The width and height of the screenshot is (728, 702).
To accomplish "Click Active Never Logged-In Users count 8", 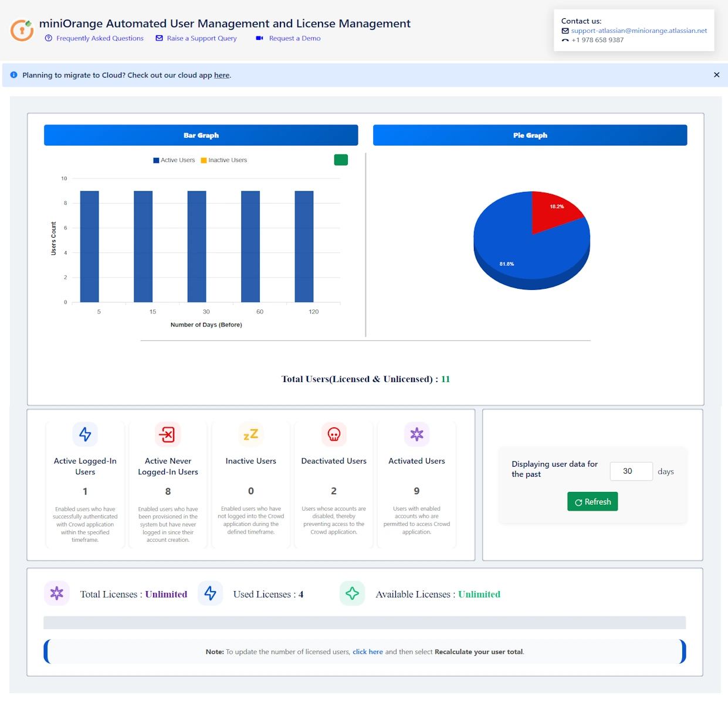I will (x=168, y=491).
